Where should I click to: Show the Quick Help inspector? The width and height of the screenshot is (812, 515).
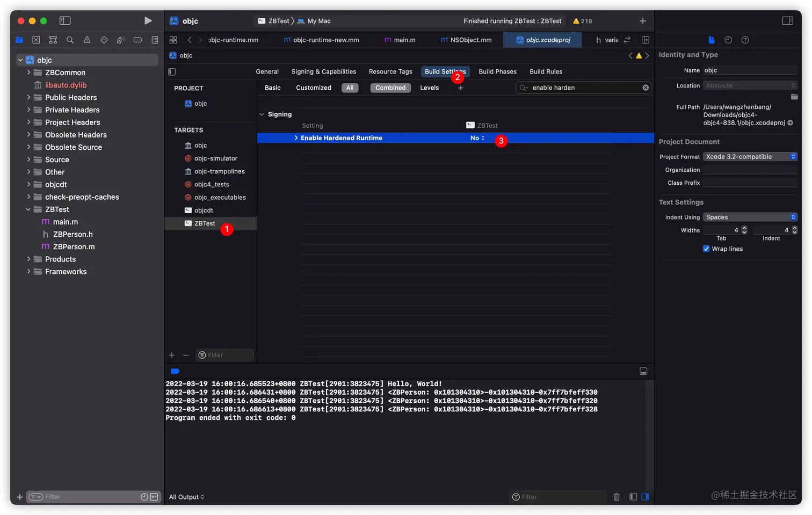tap(745, 40)
